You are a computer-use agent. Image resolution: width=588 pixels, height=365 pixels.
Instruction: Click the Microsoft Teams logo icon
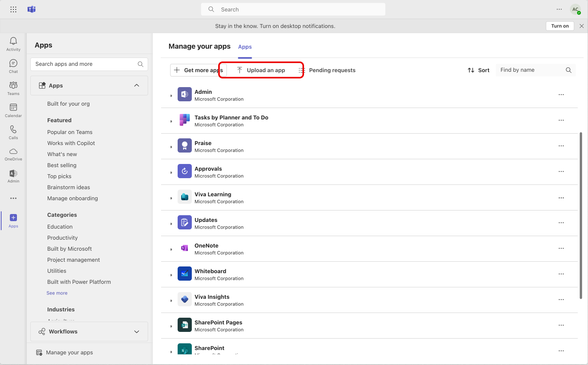[x=32, y=9]
